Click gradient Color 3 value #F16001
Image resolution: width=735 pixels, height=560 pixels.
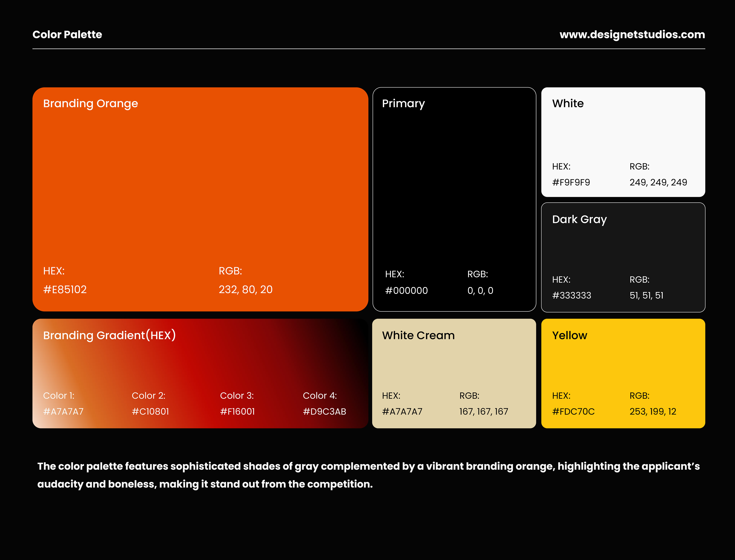coord(237,411)
